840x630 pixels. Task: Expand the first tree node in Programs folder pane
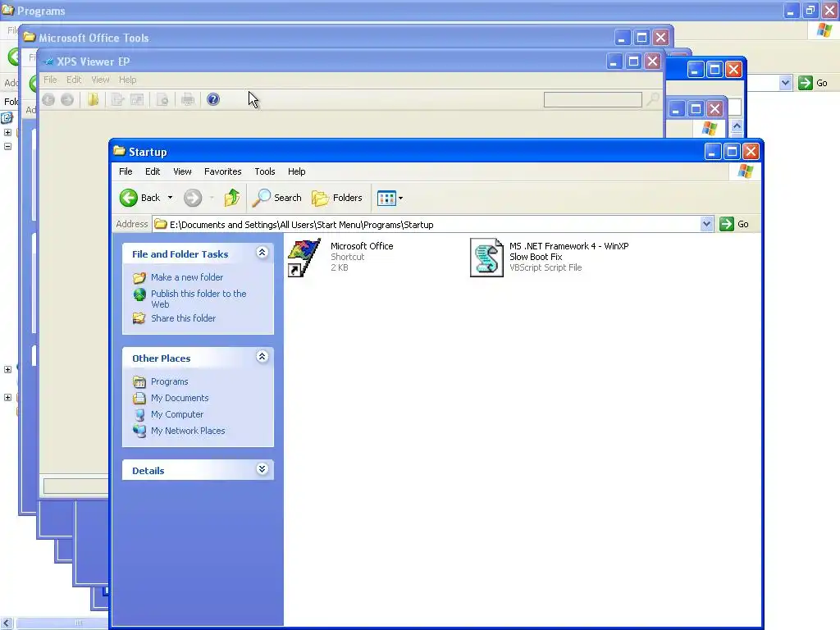pyautogui.click(x=7, y=132)
